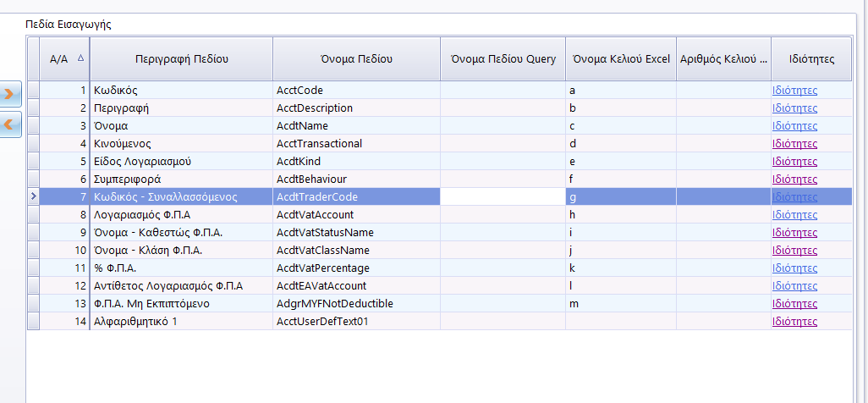This screenshot has height=403, width=868.
Task: Click the row selector for the Κωδικός row
Action: pos(33,90)
